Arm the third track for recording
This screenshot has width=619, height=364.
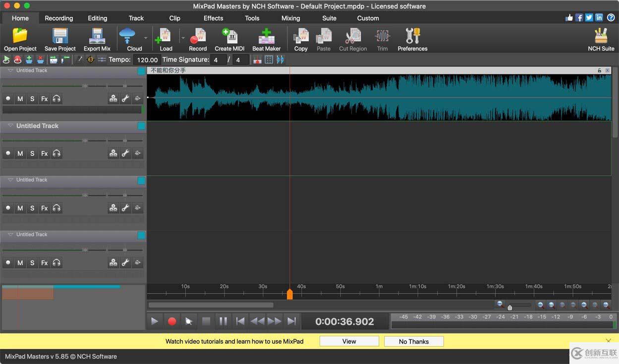click(8, 208)
